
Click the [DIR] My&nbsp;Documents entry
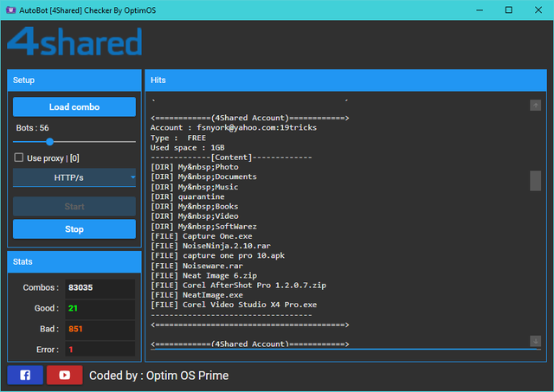[203, 177]
